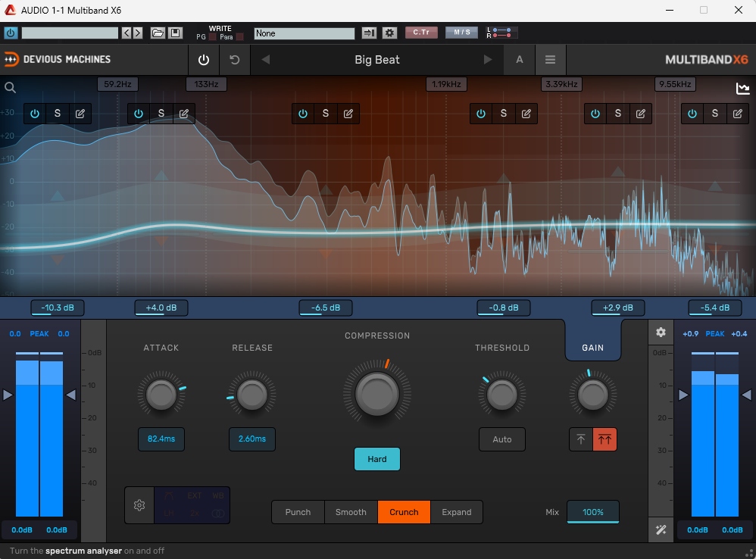
Task: Click the large Compression knob
Action: (377, 393)
